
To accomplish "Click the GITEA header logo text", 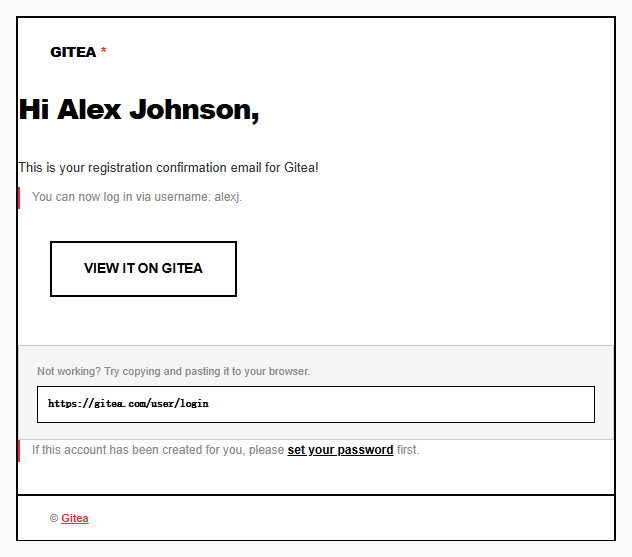I will click(x=73, y=52).
